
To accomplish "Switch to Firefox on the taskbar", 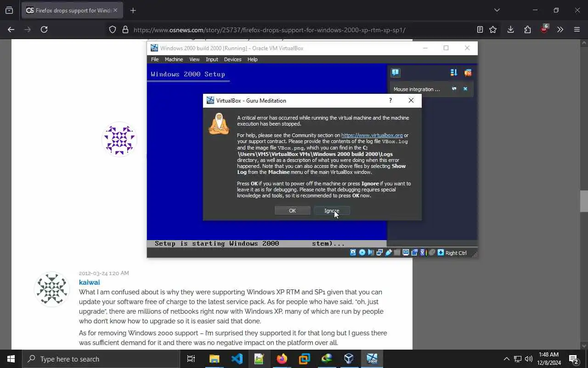I will 282,359.
